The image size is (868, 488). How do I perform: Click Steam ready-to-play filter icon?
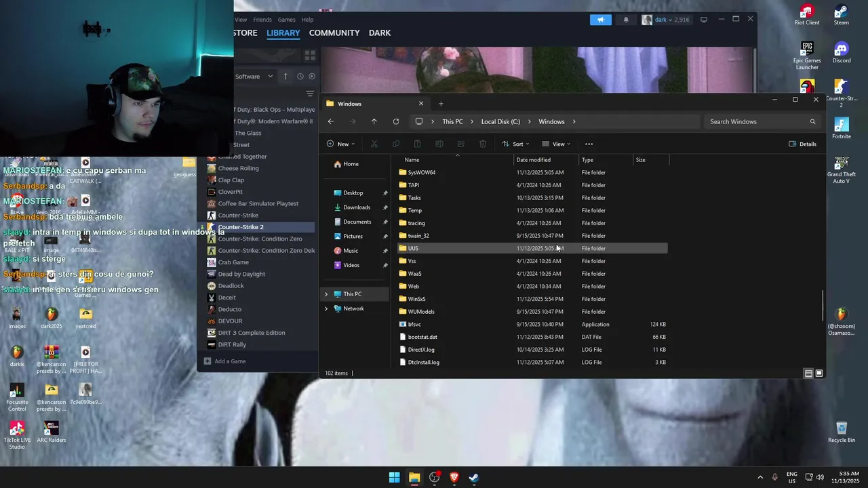tap(312, 77)
